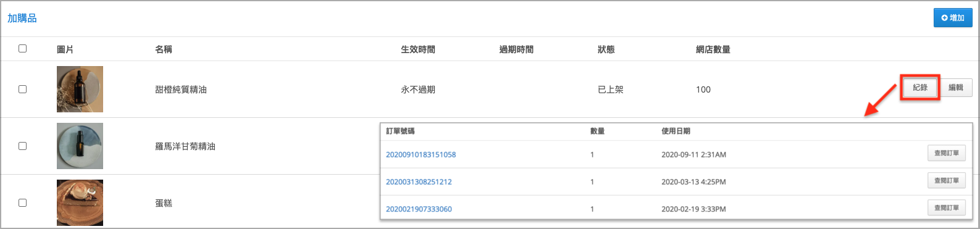
Task: Open the 羅馬洋甘菊精油 product thumbnail
Action: point(80,146)
